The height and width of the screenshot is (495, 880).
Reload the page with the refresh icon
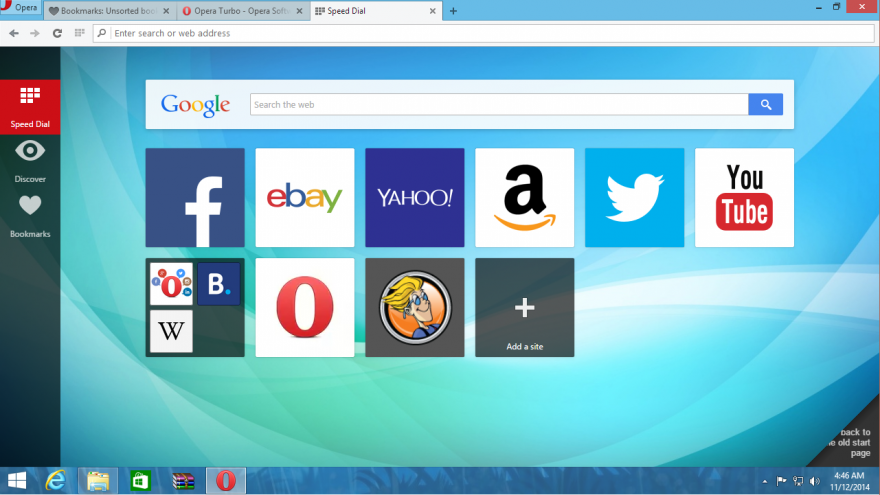click(x=57, y=33)
